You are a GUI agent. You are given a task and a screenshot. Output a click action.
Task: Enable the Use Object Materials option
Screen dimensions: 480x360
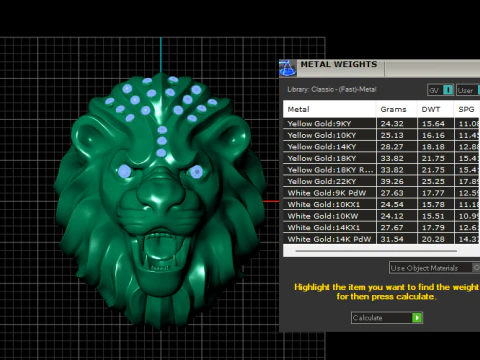(476, 268)
